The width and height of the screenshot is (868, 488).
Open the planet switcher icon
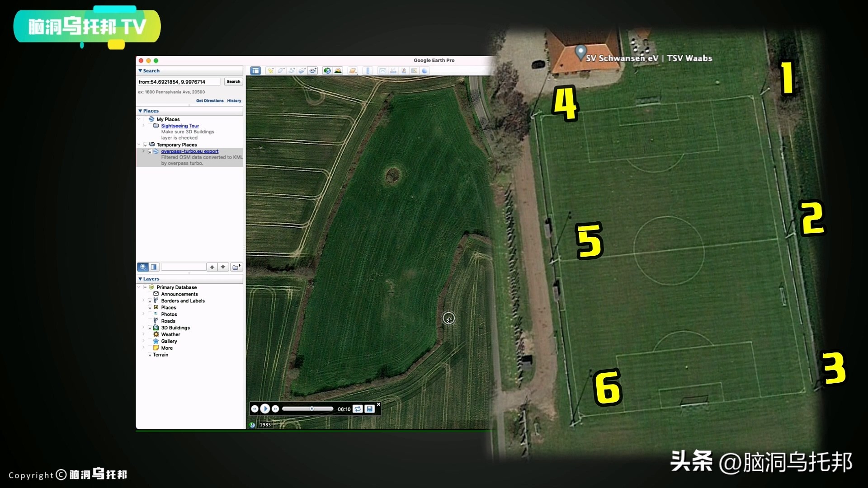pyautogui.click(x=353, y=70)
